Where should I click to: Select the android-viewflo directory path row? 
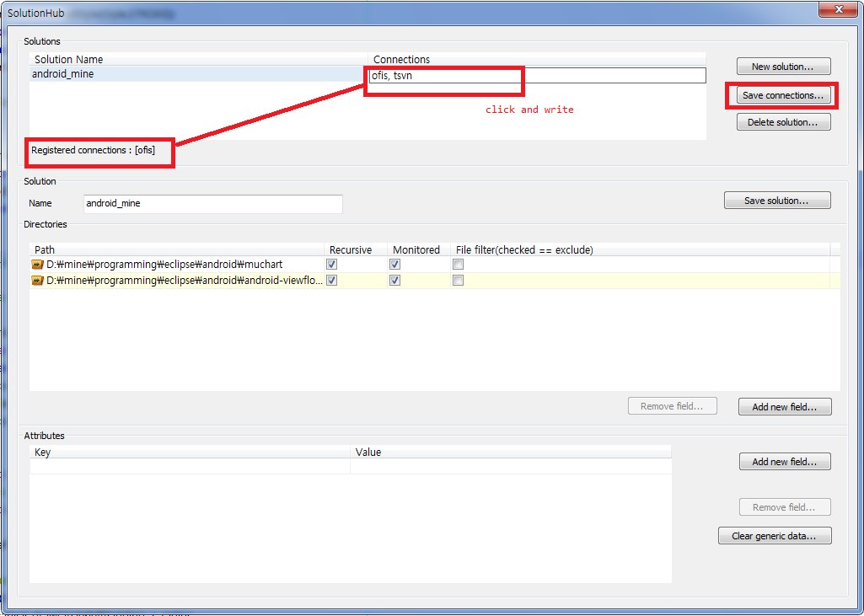click(x=435, y=281)
